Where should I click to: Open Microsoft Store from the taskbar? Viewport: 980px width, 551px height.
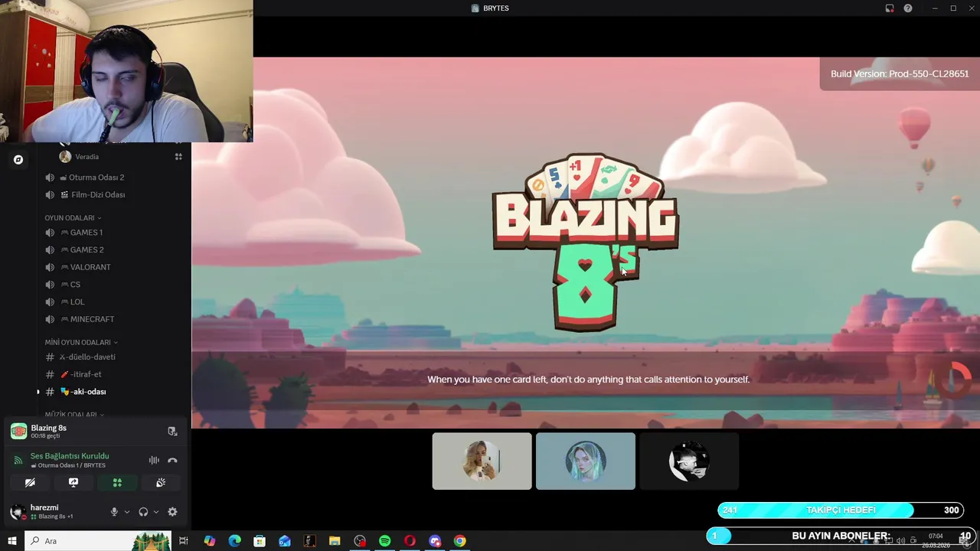tap(260, 541)
